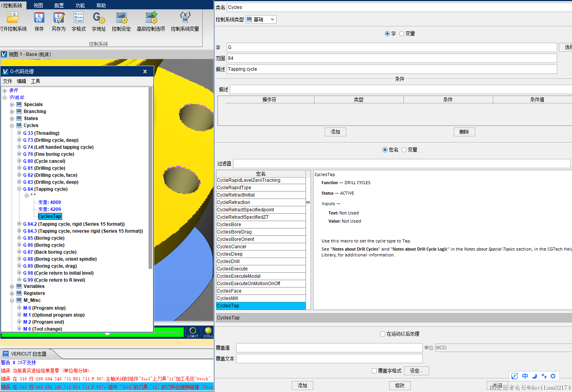Click the 覆盖值 input field
The image size is (572, 392).
[329, 348]
